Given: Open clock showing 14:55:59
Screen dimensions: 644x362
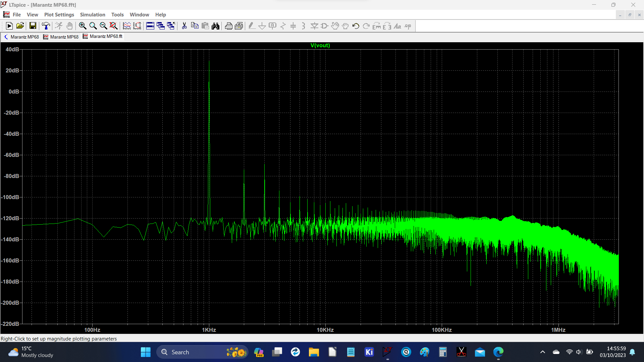Looking at the screenshot, I should [x=613, y=352].
